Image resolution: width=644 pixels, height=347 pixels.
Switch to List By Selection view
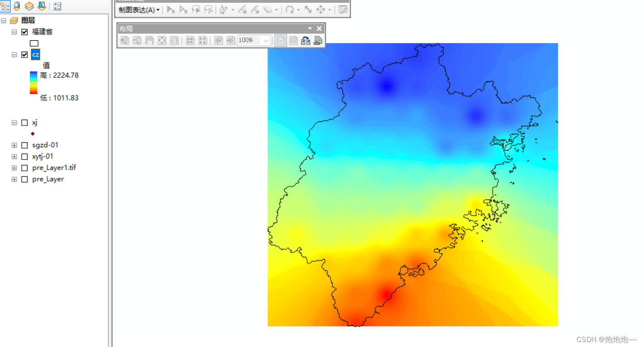pyautogui.click(x=42, y=6)
